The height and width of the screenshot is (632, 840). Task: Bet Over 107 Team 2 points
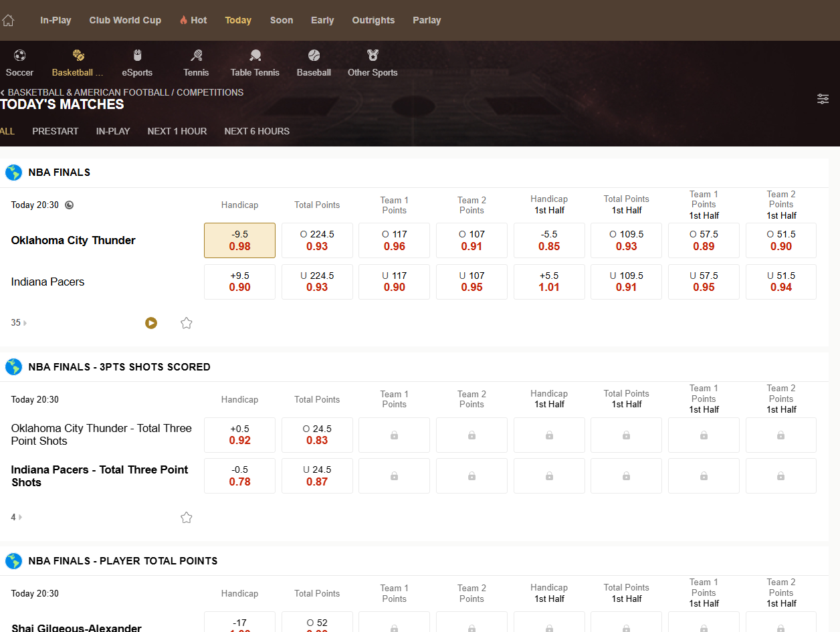click(x=471, y=240)
